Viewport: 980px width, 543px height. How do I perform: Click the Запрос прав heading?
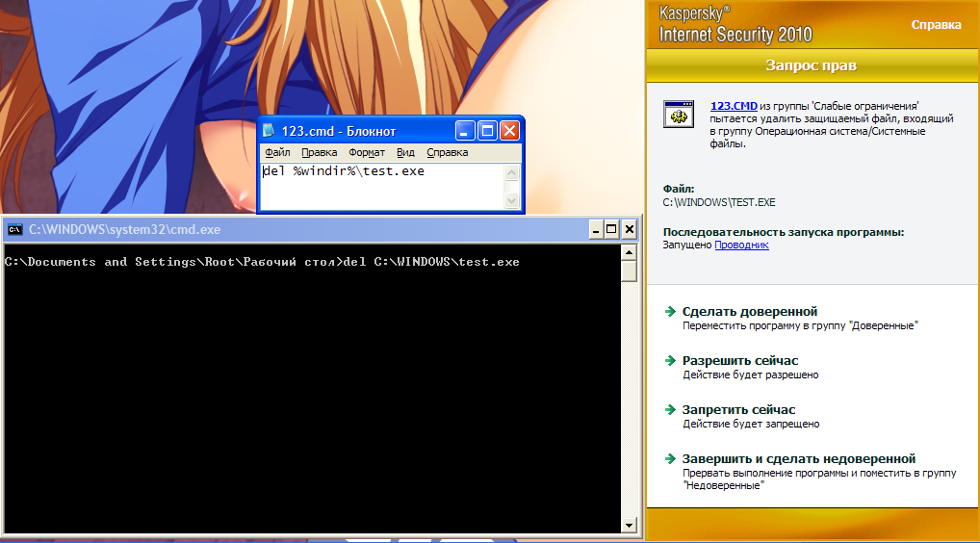point(811,65)
